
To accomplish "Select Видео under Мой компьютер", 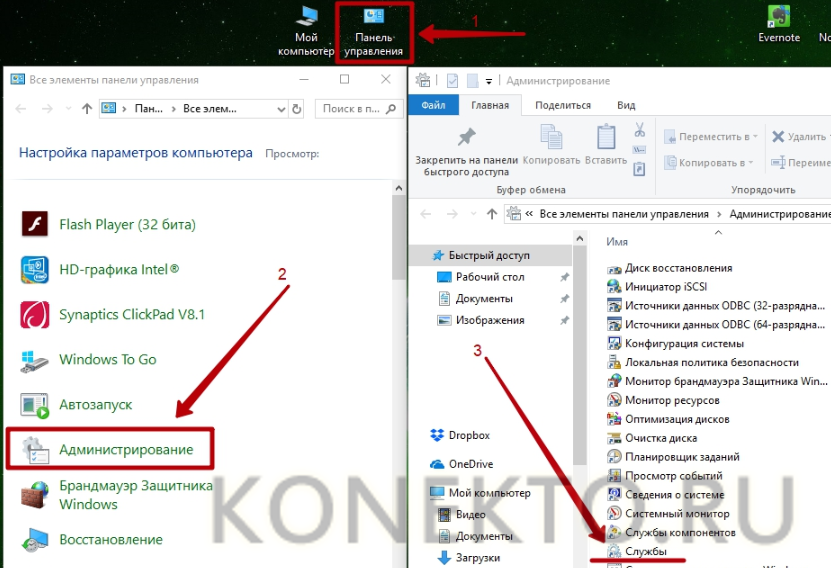I will pos(462,514).
